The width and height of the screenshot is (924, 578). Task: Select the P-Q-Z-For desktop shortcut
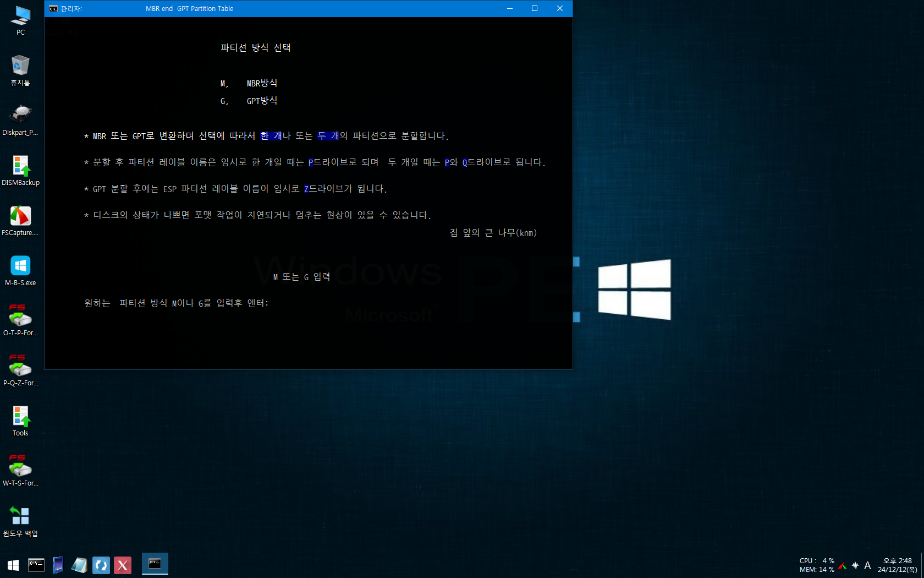[20, 371]
